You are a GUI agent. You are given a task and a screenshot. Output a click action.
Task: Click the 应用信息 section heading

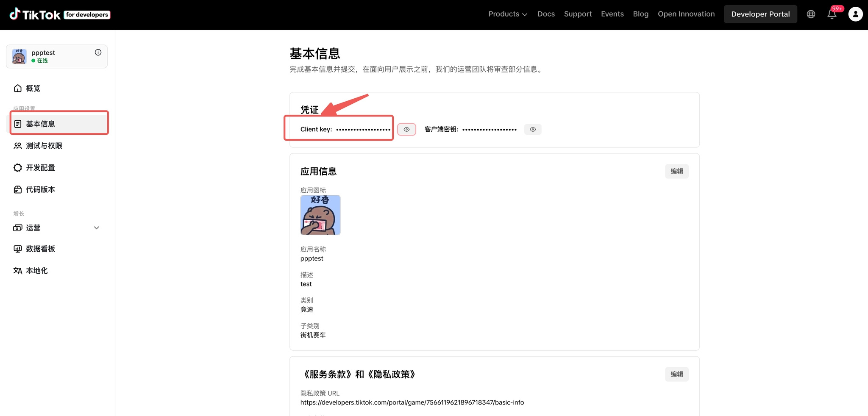(319, 171)
